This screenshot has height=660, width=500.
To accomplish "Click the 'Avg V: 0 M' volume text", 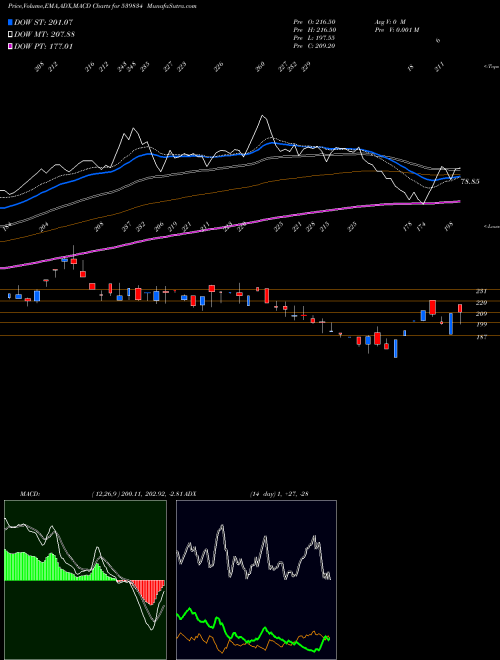I will coord(389,21).
